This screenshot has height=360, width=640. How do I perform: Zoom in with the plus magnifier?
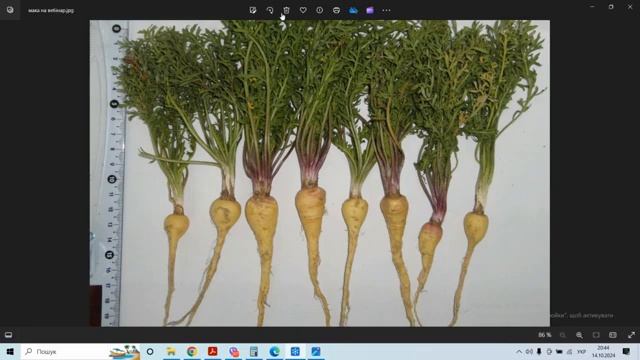[579, 335]
